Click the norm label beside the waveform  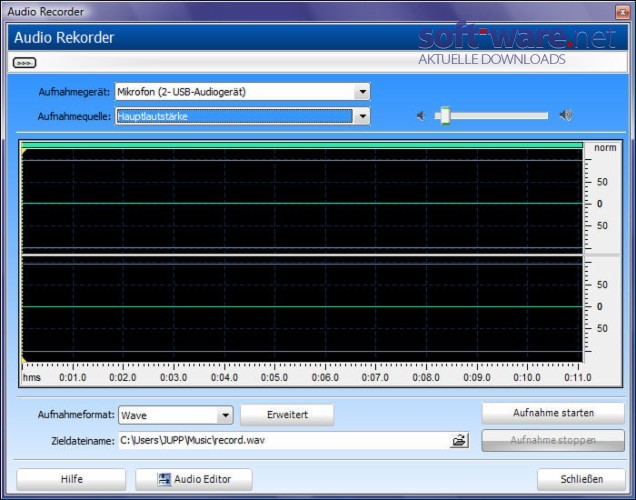click(605, 148)
